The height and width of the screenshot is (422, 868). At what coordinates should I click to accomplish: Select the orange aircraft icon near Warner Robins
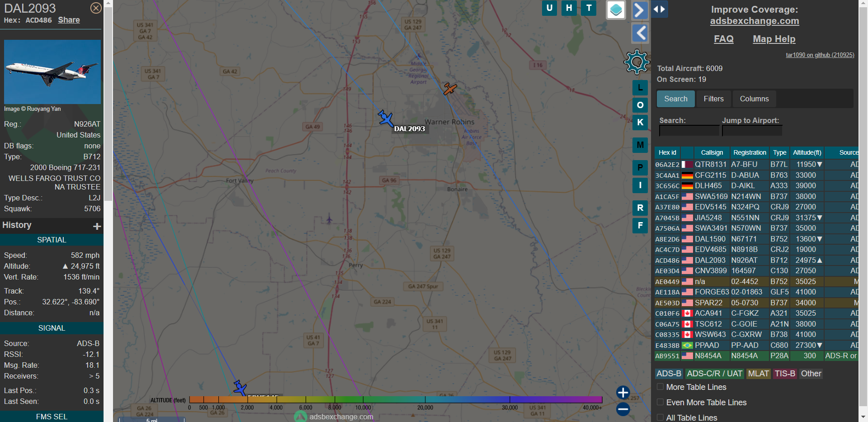pyautogui.click(x=450, y=89)
